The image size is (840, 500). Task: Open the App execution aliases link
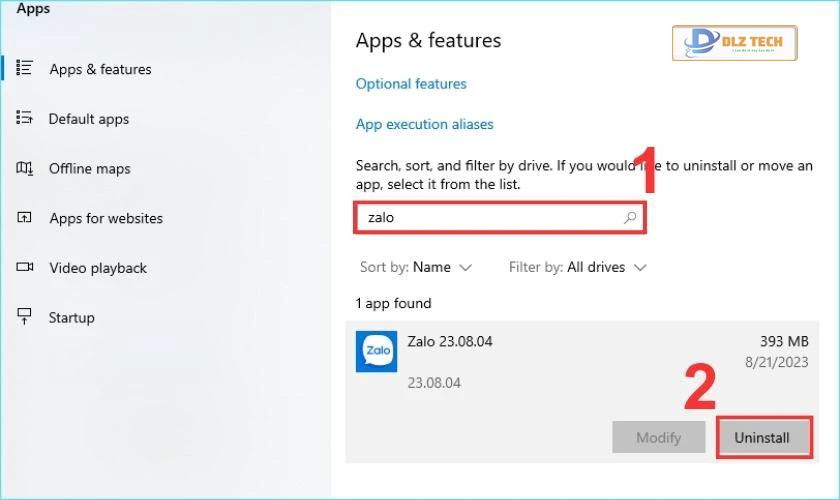pos(424,124)
